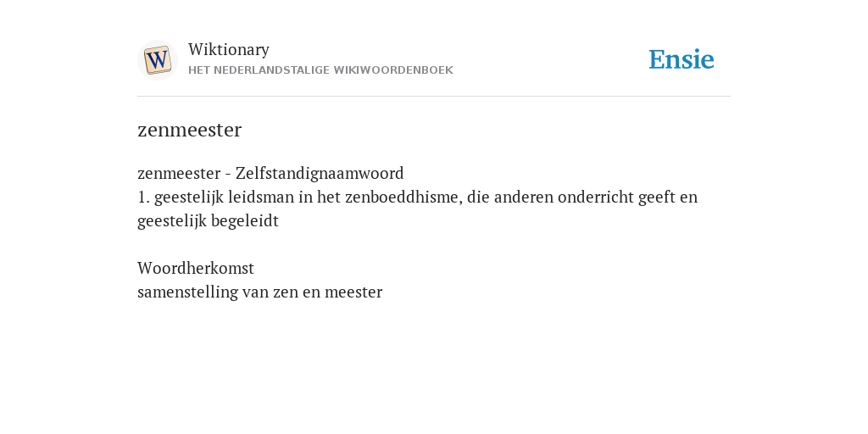
Task: Click the zenmeester heading
Action: coord(189,130)
